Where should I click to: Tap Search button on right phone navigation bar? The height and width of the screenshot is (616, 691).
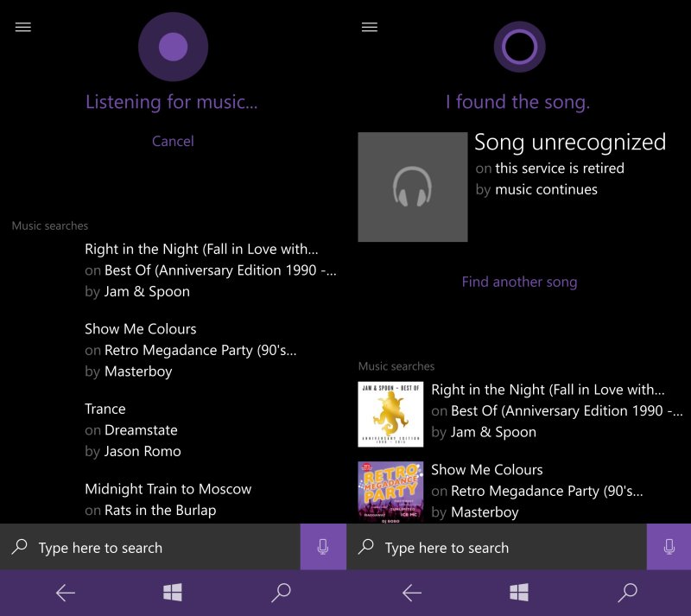coord(627,593)
